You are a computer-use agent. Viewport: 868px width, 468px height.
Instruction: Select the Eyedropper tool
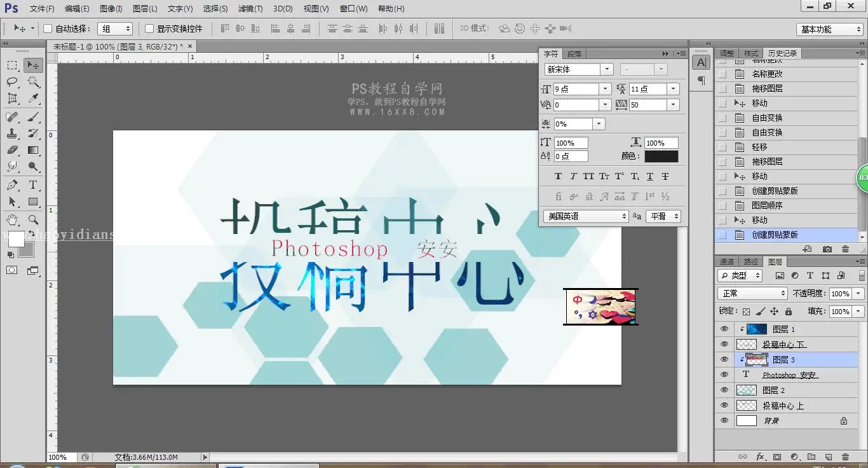pos(33,99)
